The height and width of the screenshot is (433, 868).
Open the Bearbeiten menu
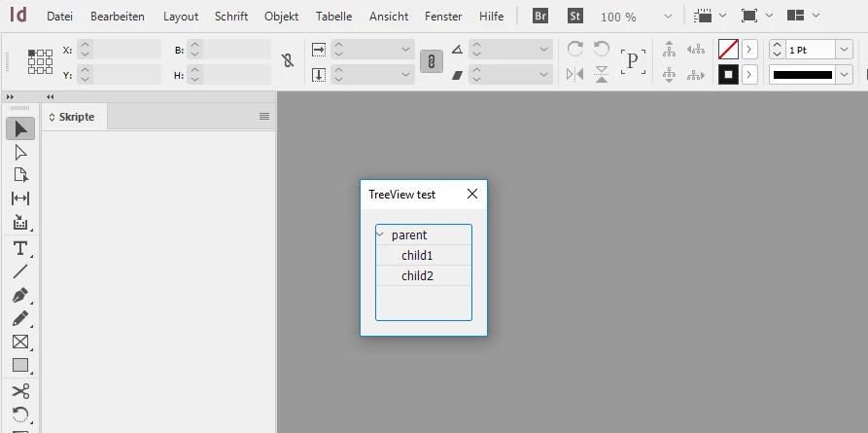point(118,17)
